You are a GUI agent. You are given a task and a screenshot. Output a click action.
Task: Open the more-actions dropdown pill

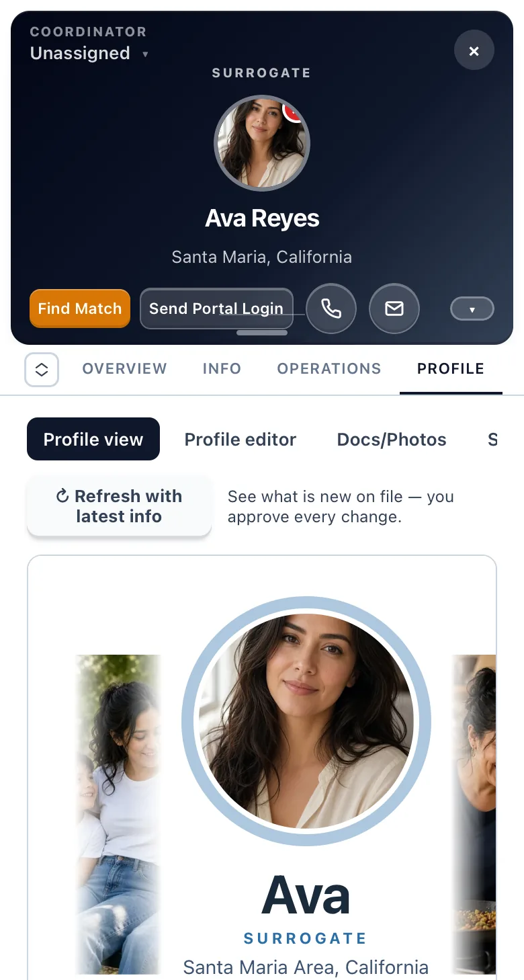point(472,309)
